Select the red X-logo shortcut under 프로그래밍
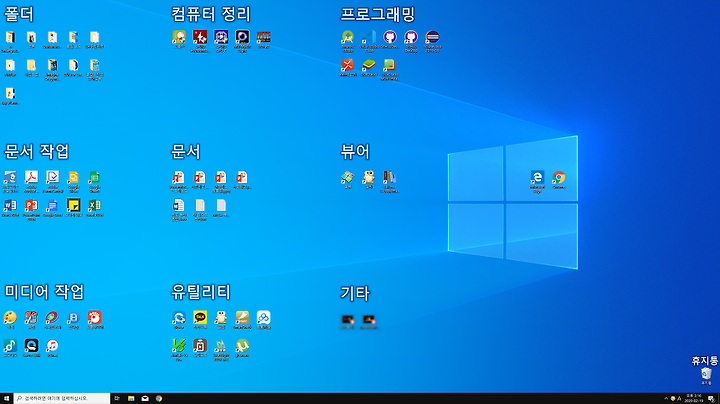Image resolution: width=720 pixels, height=404 pixels. [x=348, y=65]
